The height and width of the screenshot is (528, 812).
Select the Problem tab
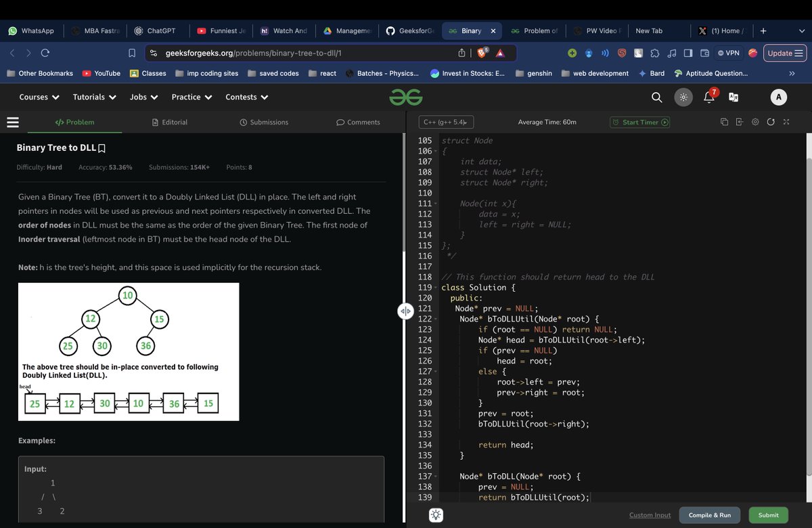coord(74,122)
